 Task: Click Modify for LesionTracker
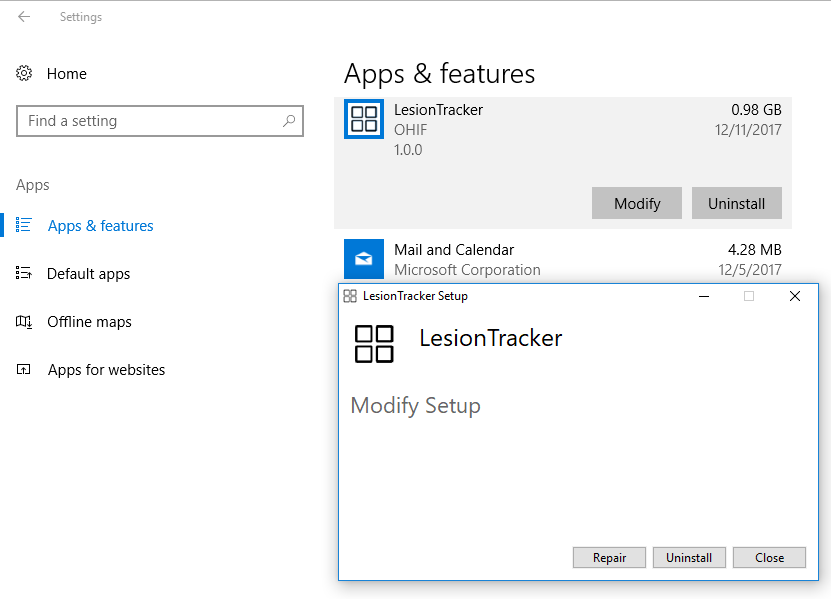[x=637, y=203]
